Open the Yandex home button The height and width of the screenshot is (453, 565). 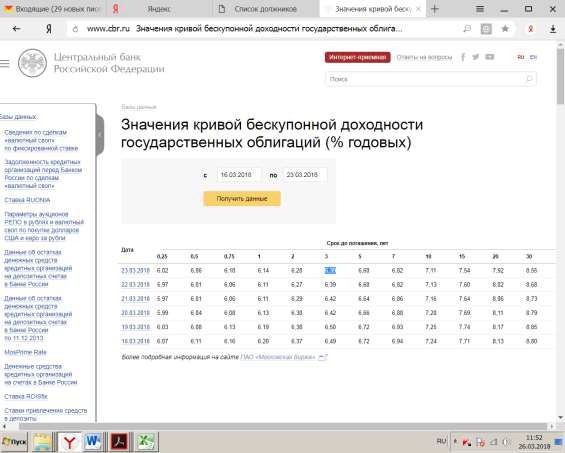(x=49, y=29)
